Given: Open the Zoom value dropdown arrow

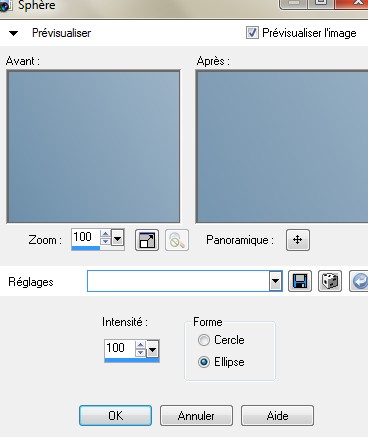Looking at the screenshot, I should coord(118,238).
